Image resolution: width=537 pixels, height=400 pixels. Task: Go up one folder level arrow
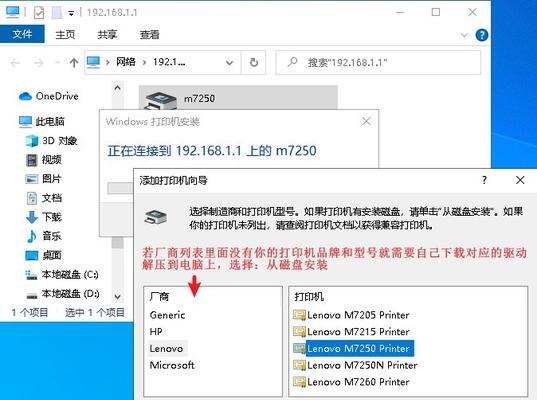74,63
